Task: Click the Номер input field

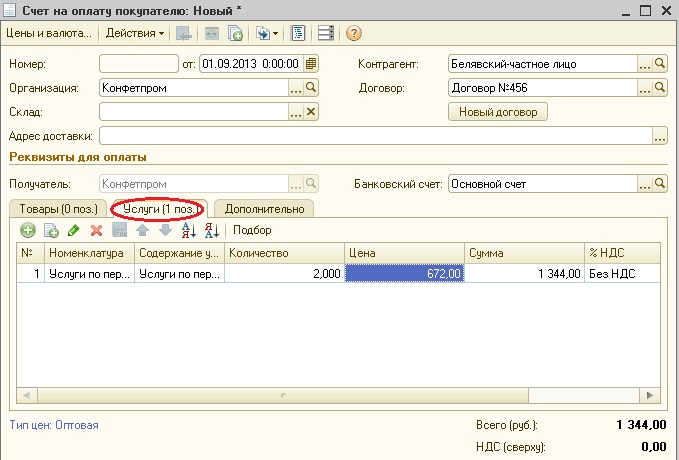Action: (139, 64)
